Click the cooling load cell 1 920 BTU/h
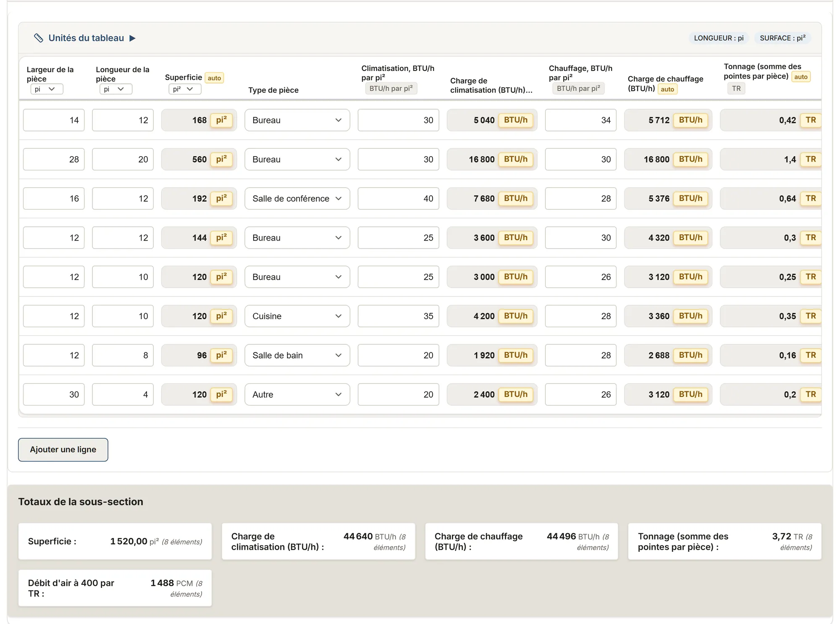The height and width of the screenshot is (624, 840). click(492, 355)
